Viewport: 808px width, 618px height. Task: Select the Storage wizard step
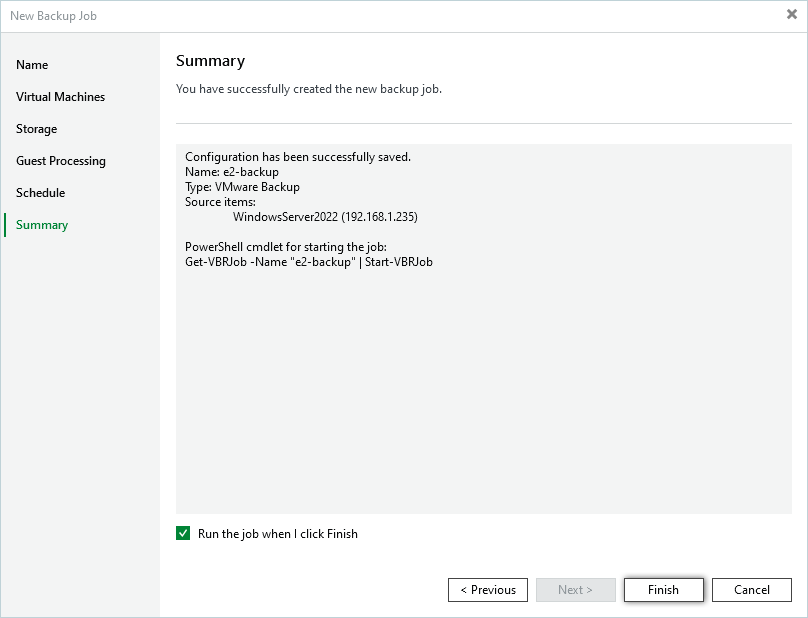click(x=37, y=129)
